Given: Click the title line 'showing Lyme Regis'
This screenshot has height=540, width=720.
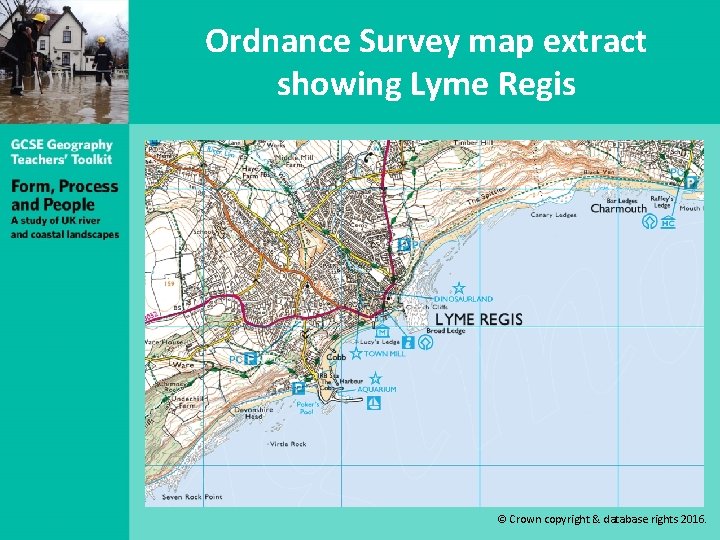Looking at the screenshot, I should (x=426, y=84).
